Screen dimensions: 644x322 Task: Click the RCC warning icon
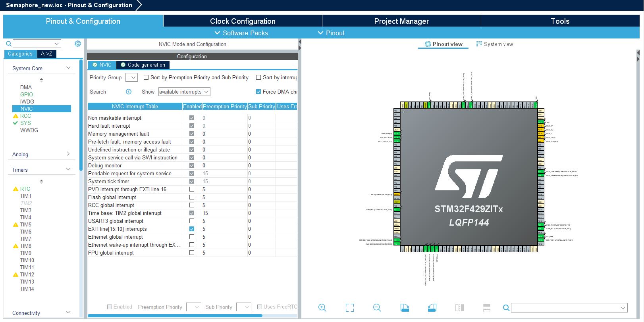pyautogui.click(x=16, y=116)
